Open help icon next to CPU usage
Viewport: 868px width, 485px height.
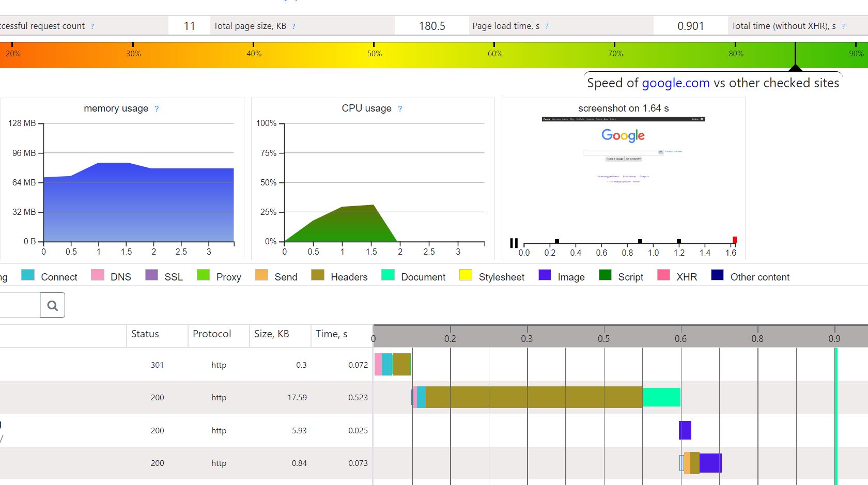(x=400, y=108)
